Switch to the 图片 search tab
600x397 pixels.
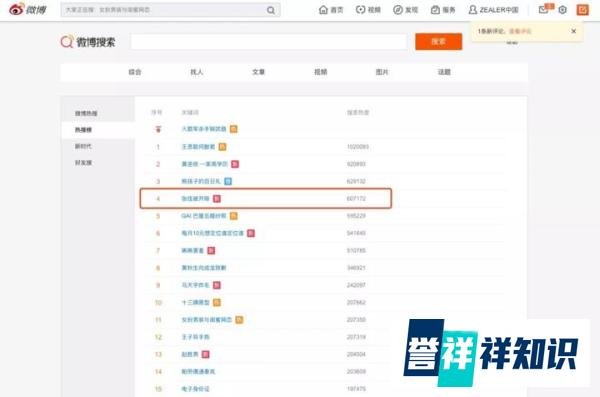[382, 72]
